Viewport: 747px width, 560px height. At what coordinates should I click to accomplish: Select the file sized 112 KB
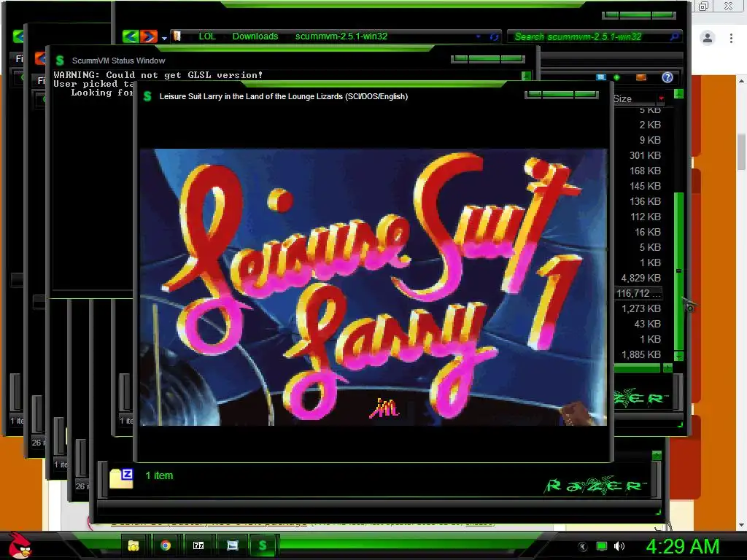[645, 217]
